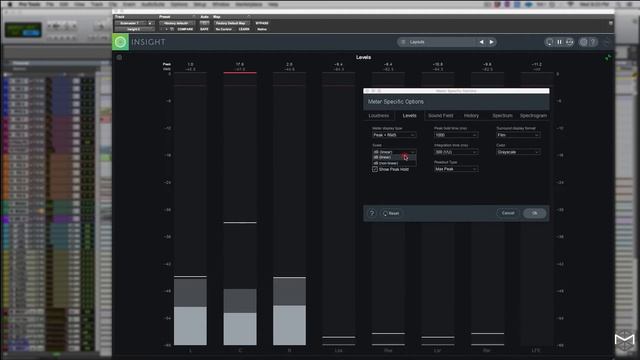Open the Insight plugin selector dropdown
This screenshot has width=640, height=360.
tap(134, 29)
